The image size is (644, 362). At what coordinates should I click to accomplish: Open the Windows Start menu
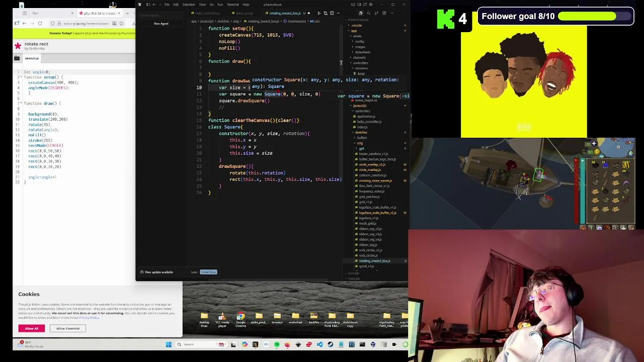coord(169,344)
